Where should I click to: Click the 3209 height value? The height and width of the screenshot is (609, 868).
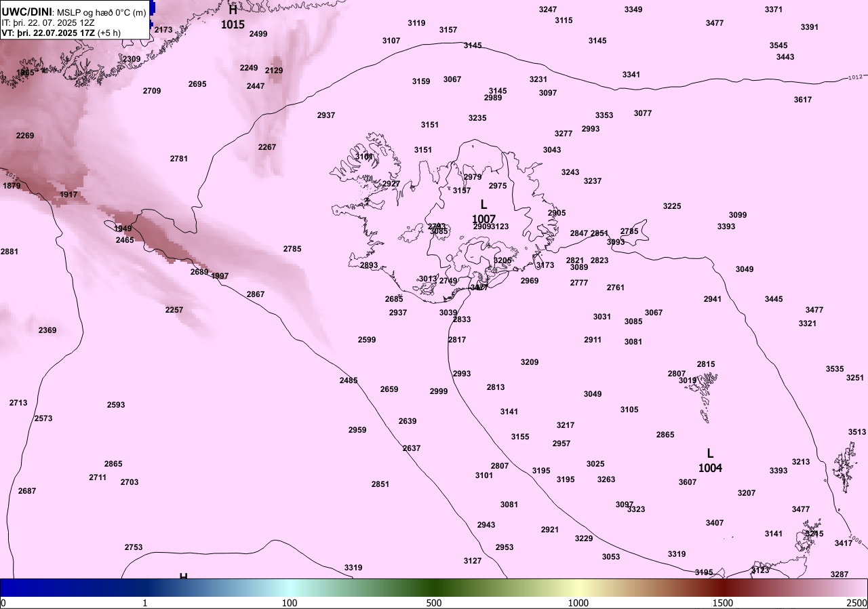tap(530, 362)
